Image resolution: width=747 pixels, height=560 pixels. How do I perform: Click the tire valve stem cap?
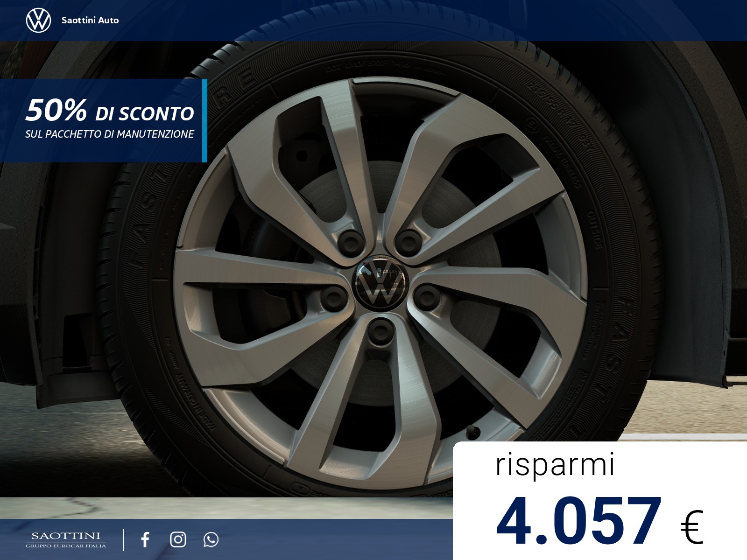[x=473, y=433]
